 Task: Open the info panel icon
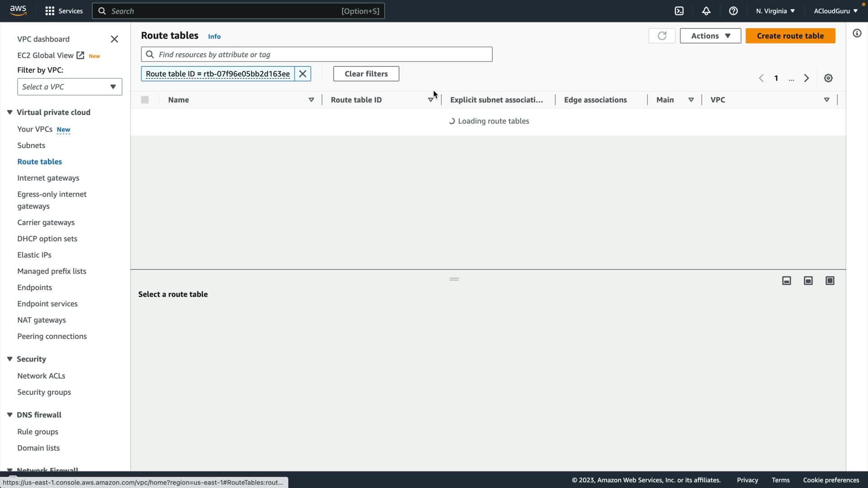pos(857,33)
